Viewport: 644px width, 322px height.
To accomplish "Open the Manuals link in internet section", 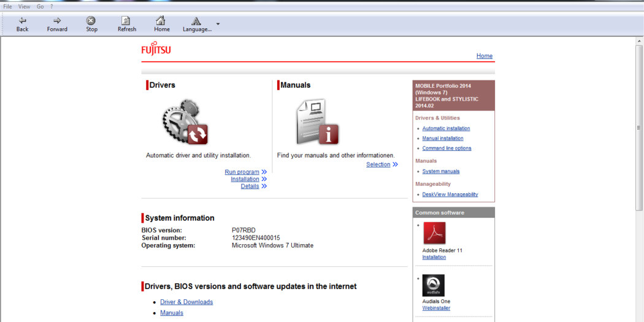I will tap(172, 313).
